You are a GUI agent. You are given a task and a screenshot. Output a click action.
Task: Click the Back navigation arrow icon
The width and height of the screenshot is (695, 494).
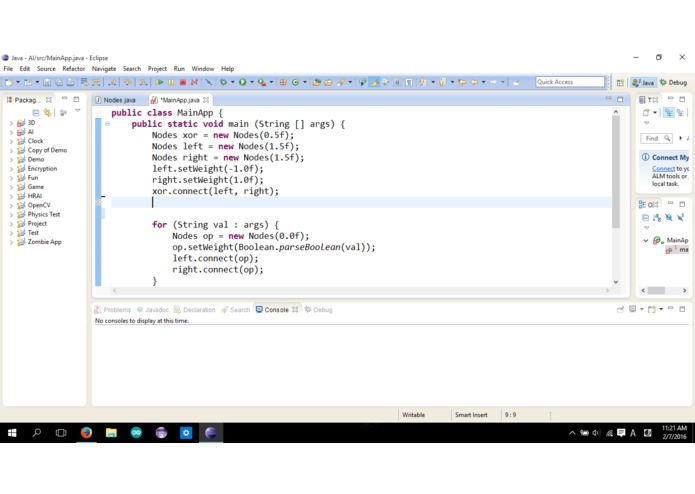(x=474, y=82)
